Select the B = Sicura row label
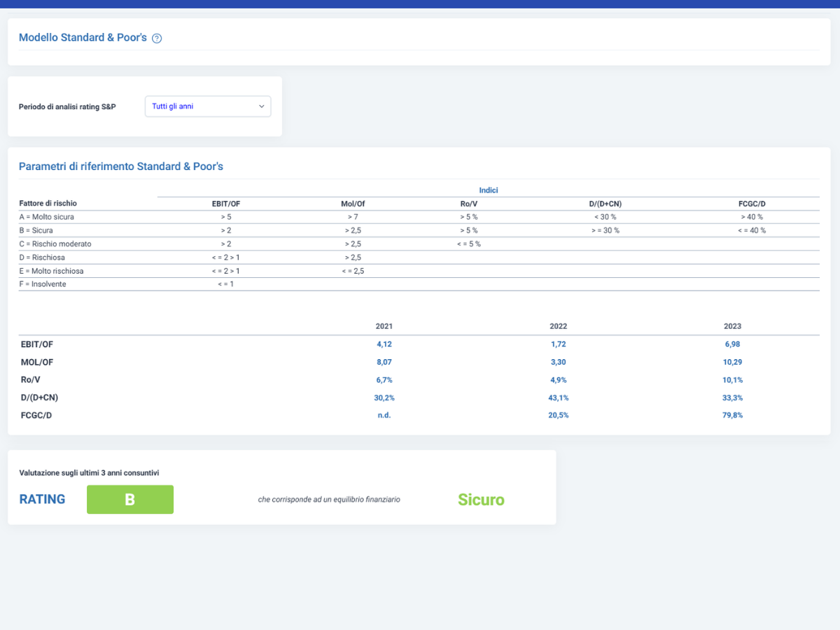The width and height of the screenshot is (840, 630). (36, 230)
